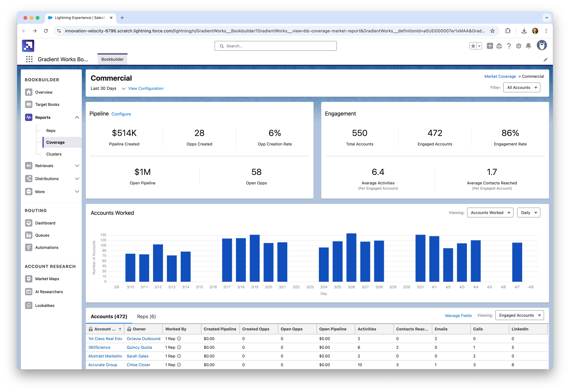Screen dimensions: 570x392
Task: Expand the Distributions sidebar section
Action: pos(77,179)
